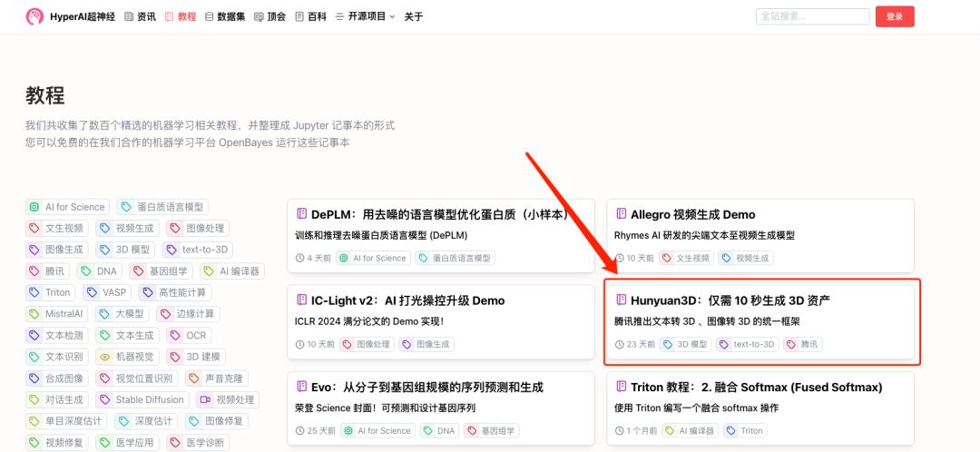The image size is (980, 452).
Task: Open the 资讯 navigation item
Action: pyautogui.click(x=140, y=17)
